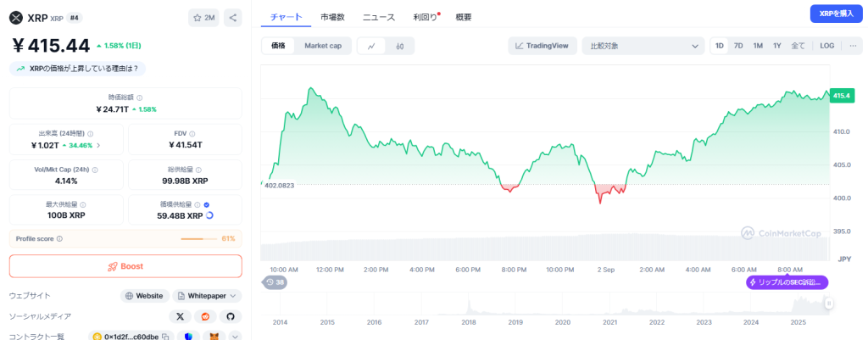Open XRP's X (Twitter) profile
868x340 pixels.
(x=180, y=317)
